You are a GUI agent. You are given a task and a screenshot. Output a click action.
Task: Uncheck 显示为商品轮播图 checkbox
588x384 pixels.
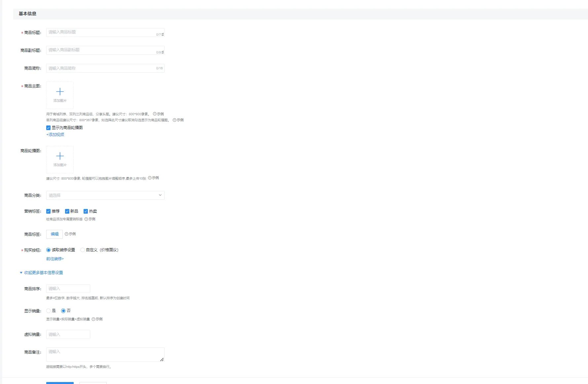[x=49, y=128]
